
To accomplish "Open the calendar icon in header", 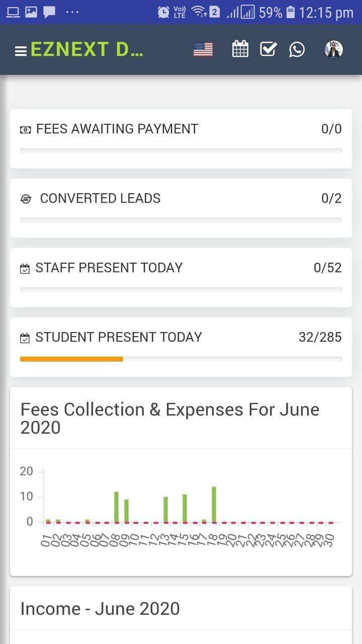I will (240, 49).
